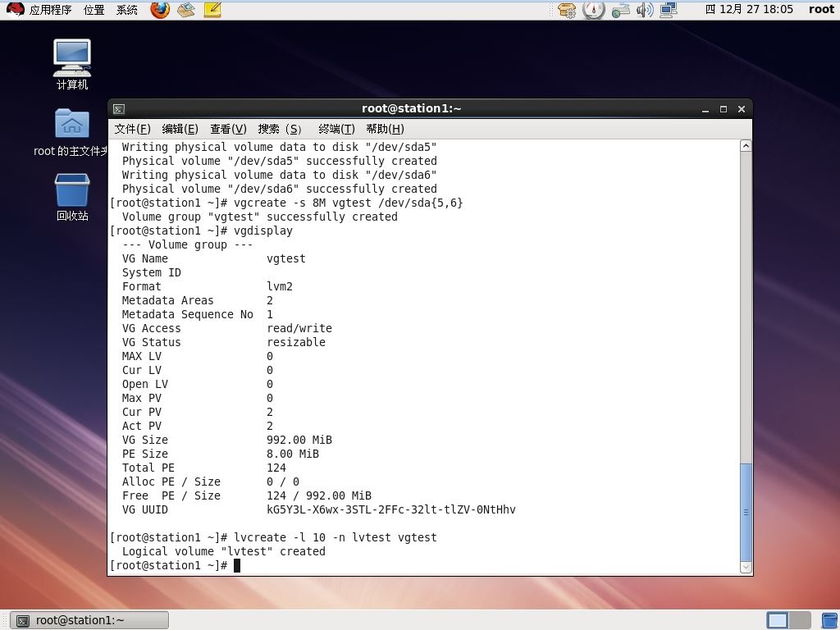Click the 'VG Name' value vgtest
The height and width of the screenshot is (630, 840).
coord(286,258)
